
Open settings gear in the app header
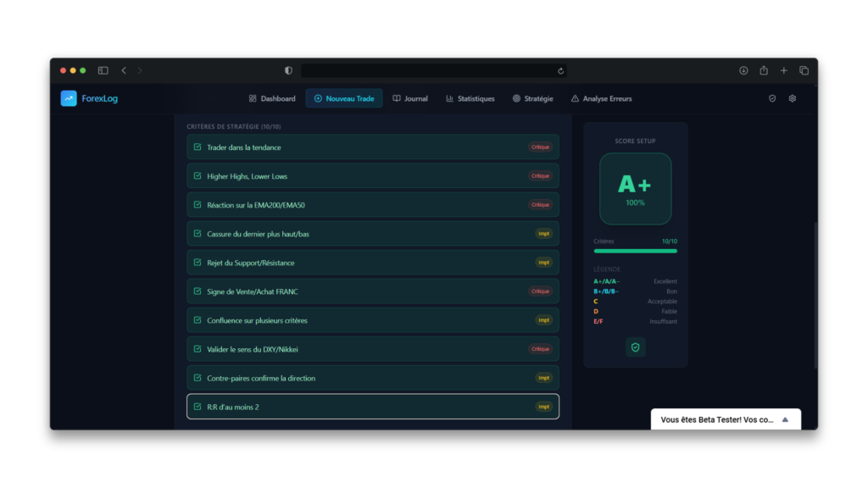pos(793,98)
